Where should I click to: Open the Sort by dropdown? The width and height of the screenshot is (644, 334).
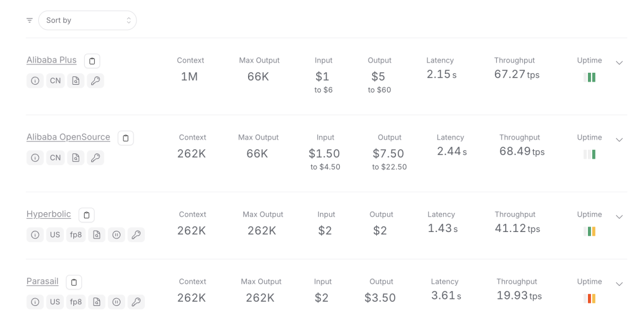pos(88,20)
